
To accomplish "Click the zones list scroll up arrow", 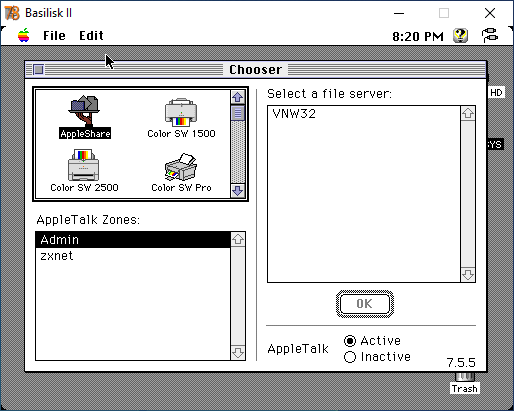I will tap(238, 239).
